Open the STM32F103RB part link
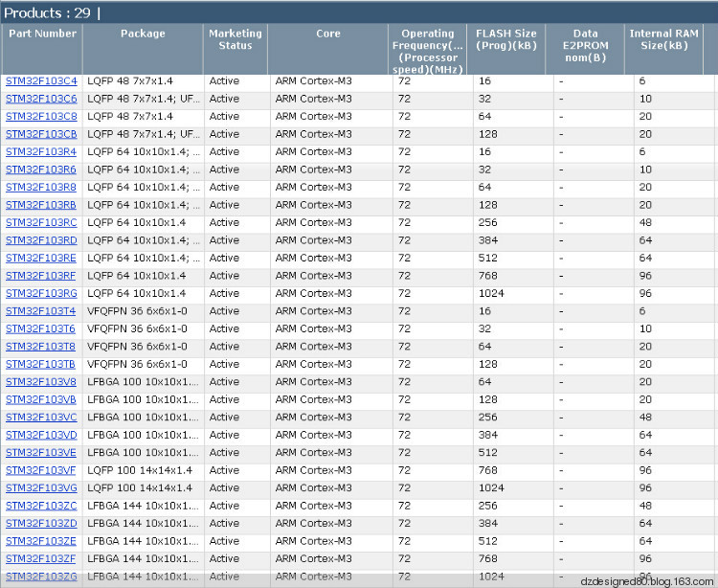 [x=41, y=205]
